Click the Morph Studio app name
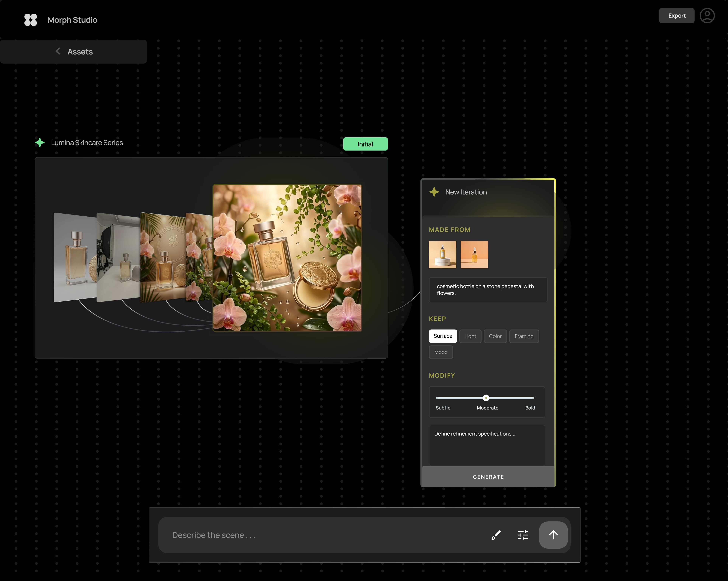The width and height of the screenshot is (728, 581). pos(72,20)
